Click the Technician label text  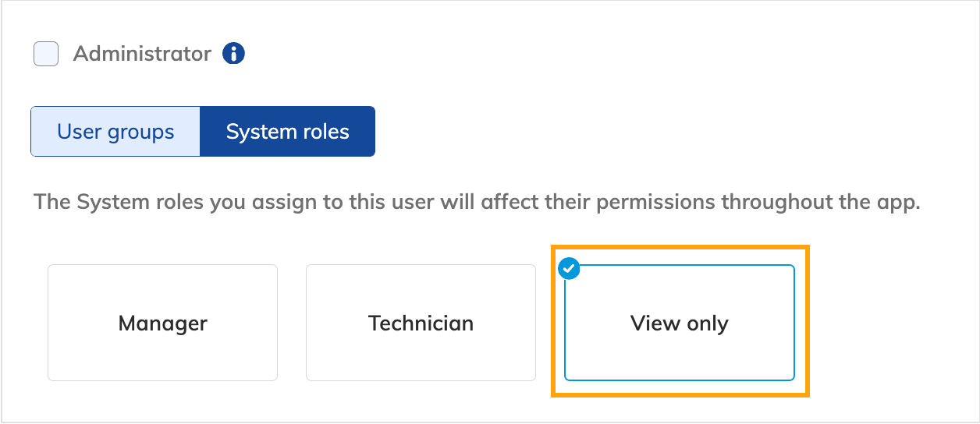pos(421,323)
